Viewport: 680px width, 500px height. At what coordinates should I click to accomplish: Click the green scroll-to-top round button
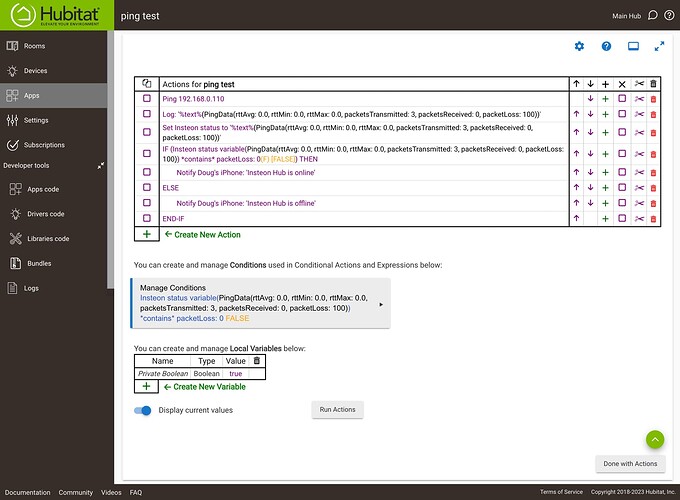click(x=655, y=440)
